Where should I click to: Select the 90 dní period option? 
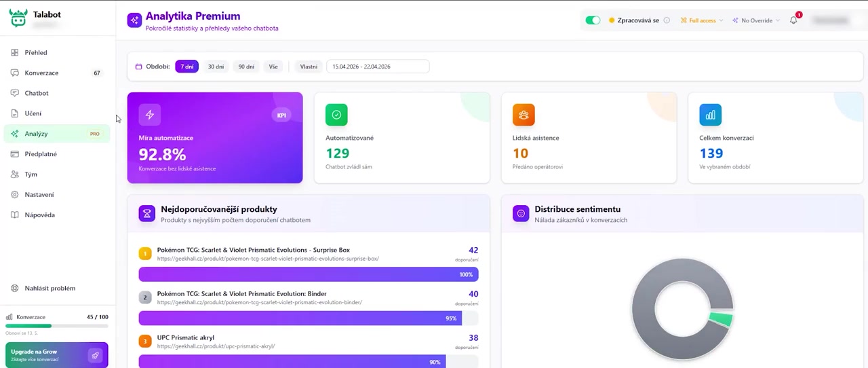(246, 67)
